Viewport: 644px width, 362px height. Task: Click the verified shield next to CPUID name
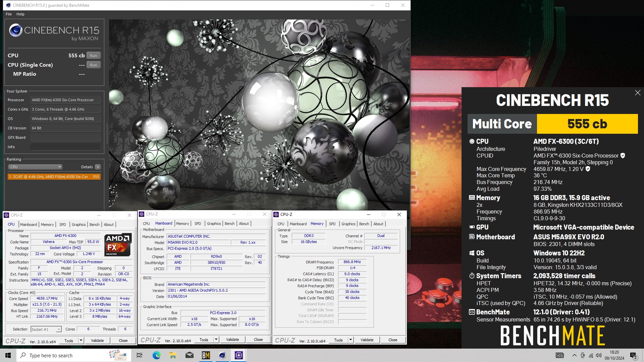pos(623,156)
